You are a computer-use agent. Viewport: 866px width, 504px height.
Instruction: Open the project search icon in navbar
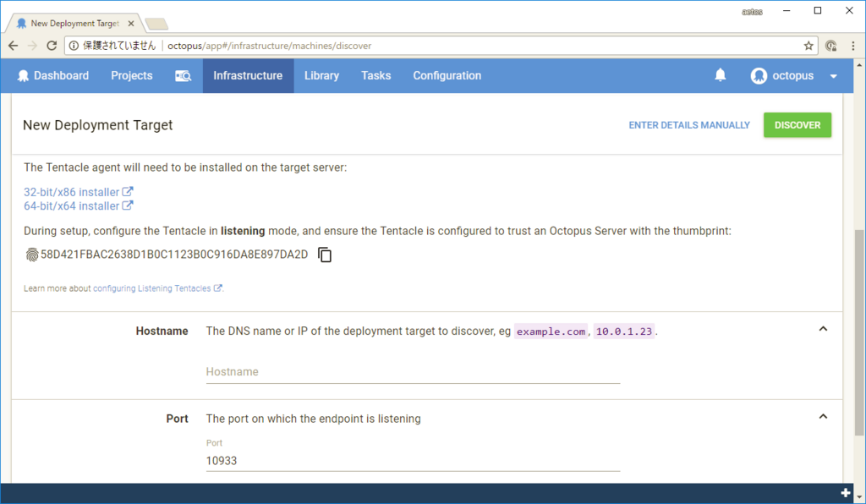183,76
